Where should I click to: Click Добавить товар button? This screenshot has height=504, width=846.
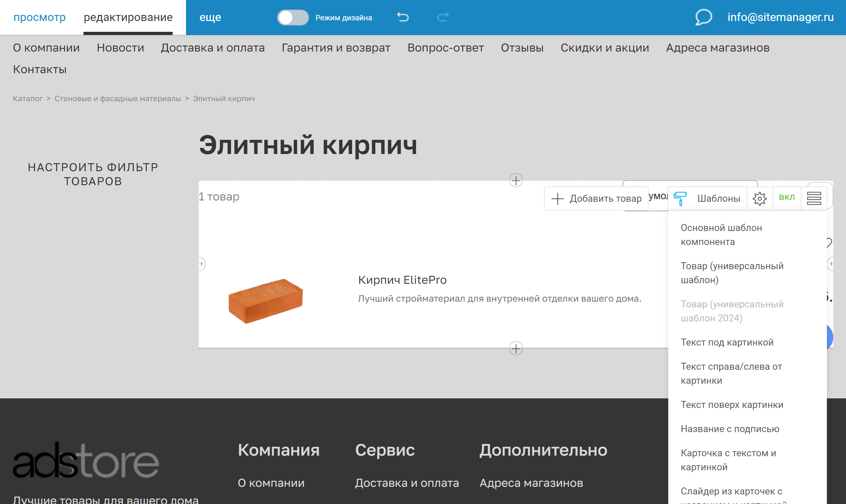pyautogui.click(x=596, y=198)
